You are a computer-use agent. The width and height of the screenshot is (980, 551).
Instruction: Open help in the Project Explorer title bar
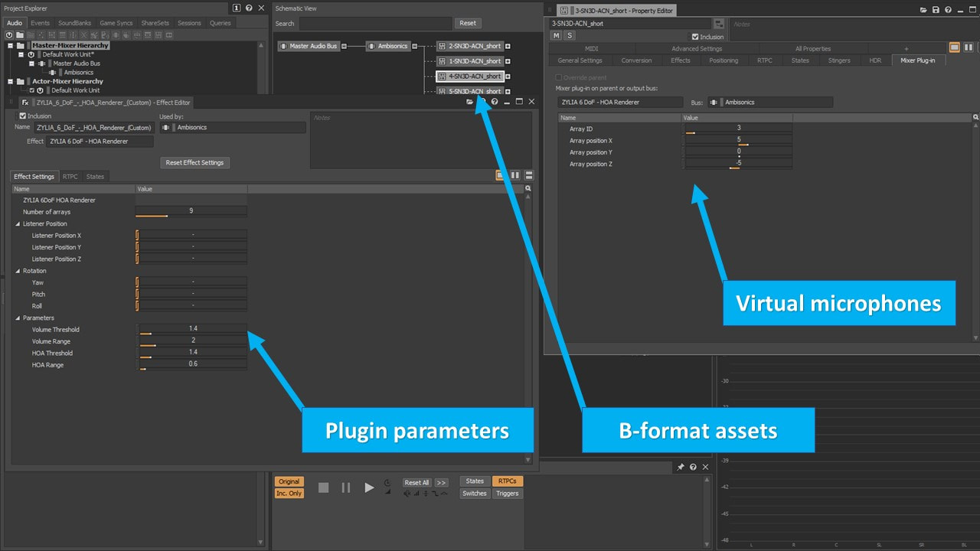[x=250, y=8]
